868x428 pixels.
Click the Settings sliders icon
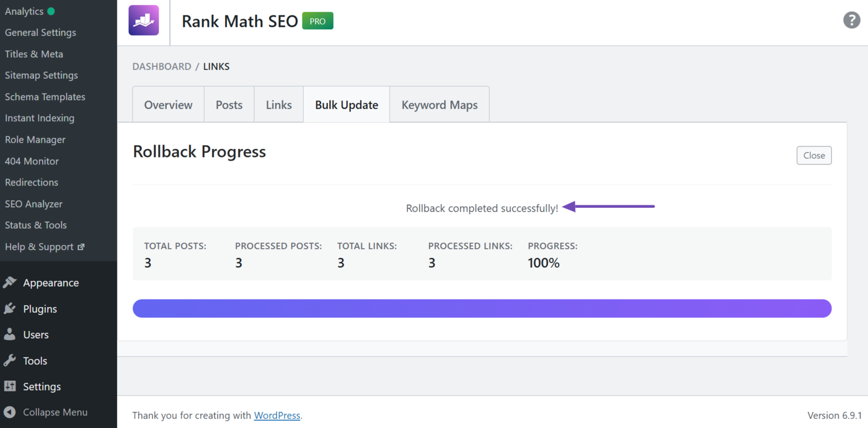pyautogui.click(x=10, y=386)
